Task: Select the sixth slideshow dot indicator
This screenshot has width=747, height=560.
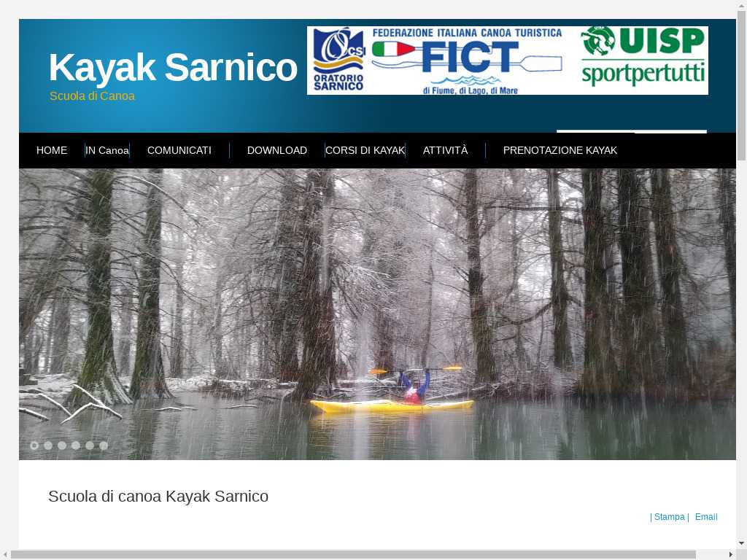Action: [104, 446]
